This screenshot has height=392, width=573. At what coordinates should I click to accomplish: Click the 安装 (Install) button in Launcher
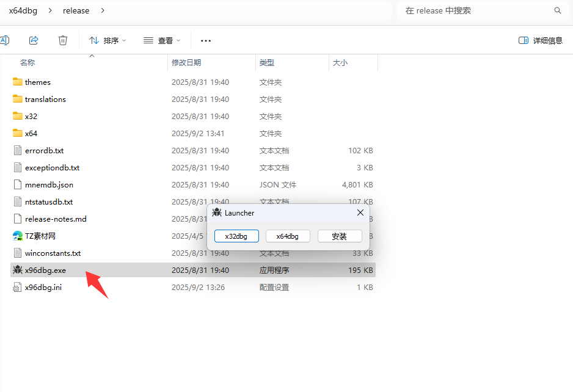tap(340, 236)
